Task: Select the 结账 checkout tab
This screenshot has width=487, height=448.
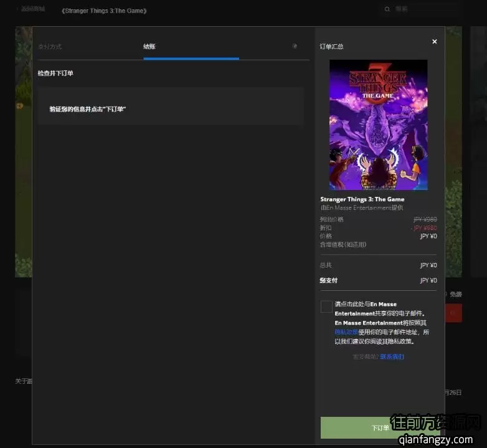Action: coord(149,47)
